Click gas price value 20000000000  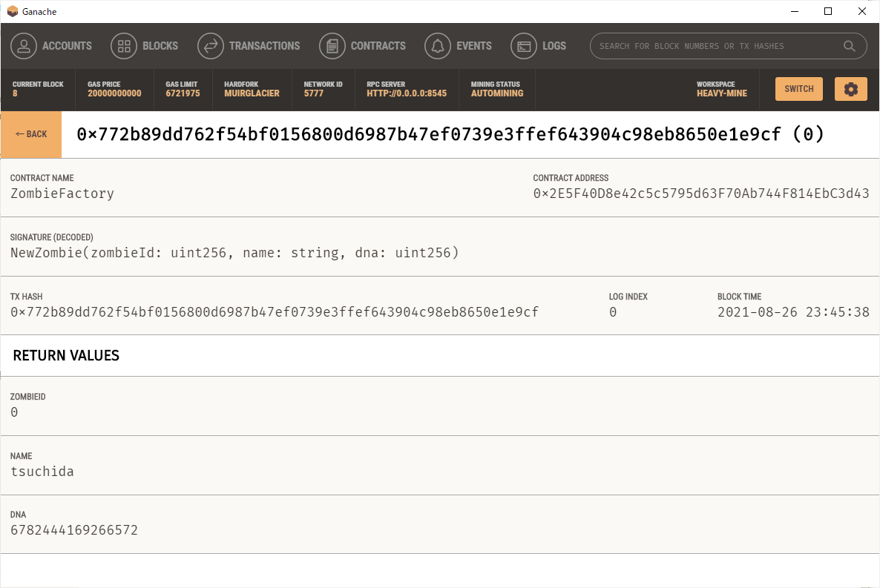(114, 93)
